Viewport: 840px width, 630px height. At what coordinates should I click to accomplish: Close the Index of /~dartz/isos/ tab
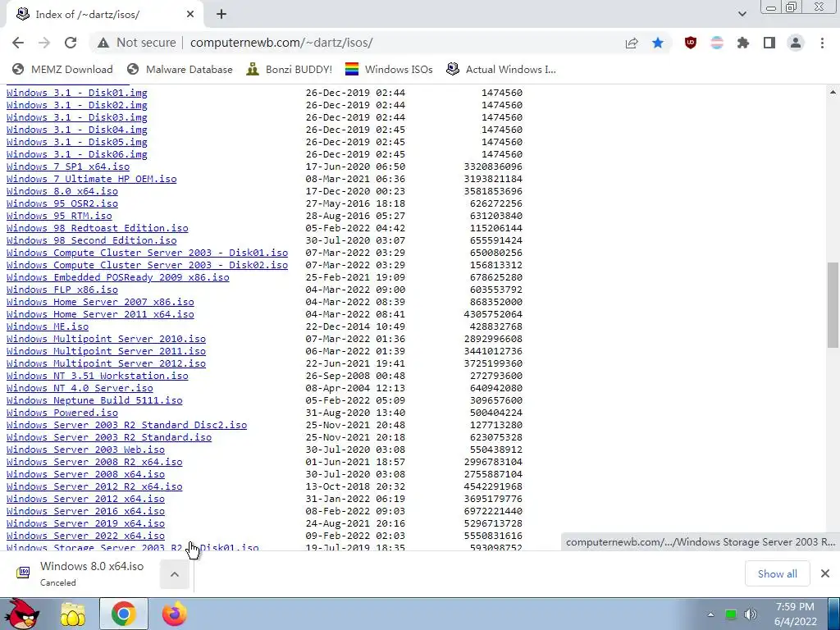(x=190, y=15)
